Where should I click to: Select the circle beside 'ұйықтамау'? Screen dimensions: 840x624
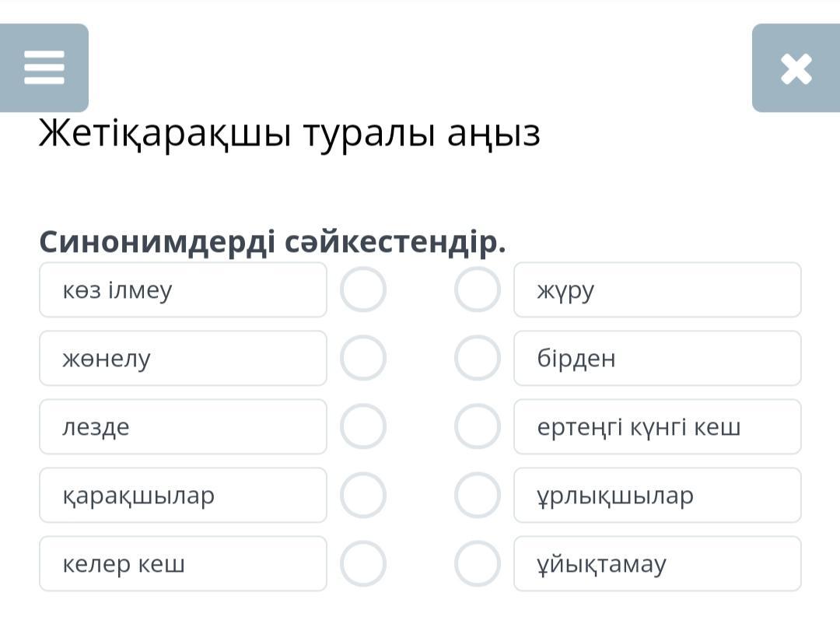click(477, 564)
